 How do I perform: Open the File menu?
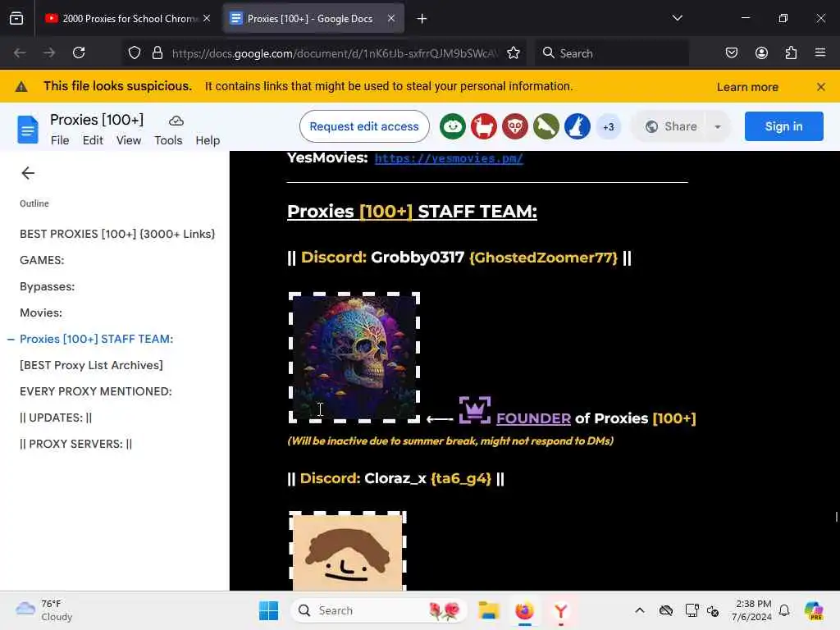[60, 140]
